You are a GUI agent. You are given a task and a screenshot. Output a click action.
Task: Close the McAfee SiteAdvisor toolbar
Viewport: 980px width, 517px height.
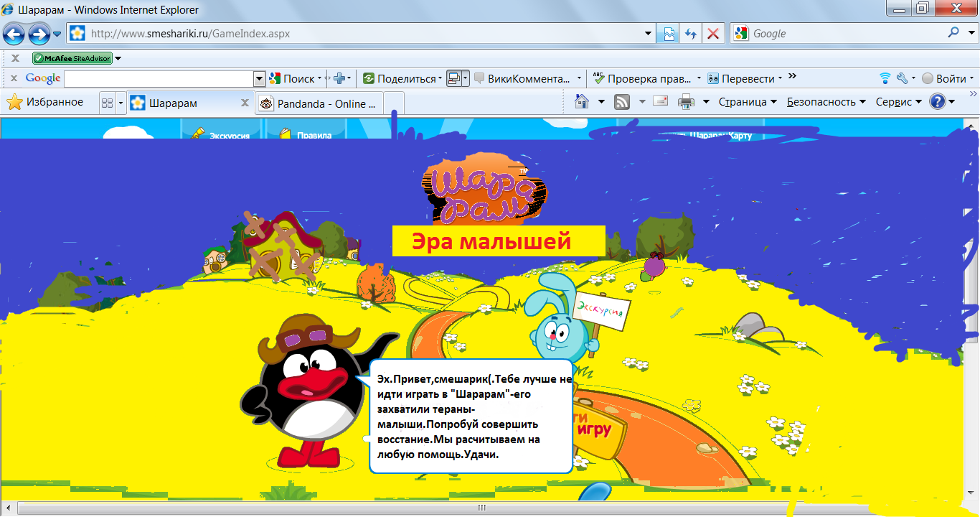click(x=15, y=58)
